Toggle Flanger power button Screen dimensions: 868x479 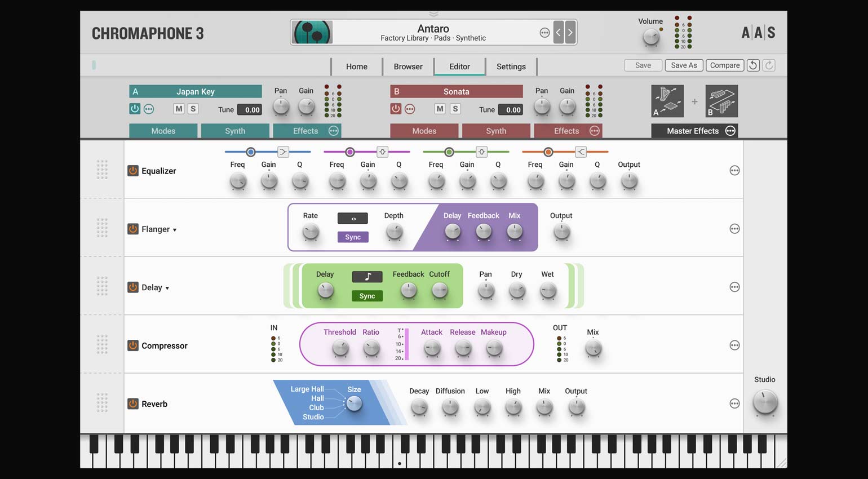tap(133, 229)
